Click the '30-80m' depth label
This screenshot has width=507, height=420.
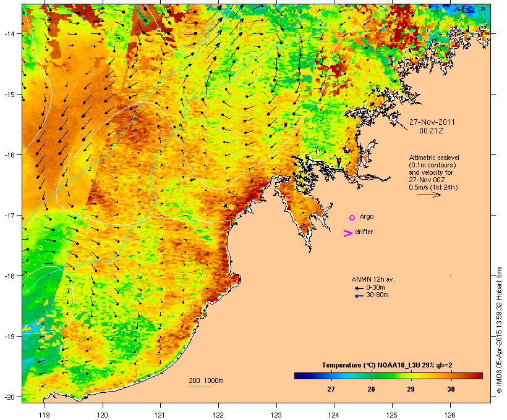pyautogui.click(x=377, y=295)
